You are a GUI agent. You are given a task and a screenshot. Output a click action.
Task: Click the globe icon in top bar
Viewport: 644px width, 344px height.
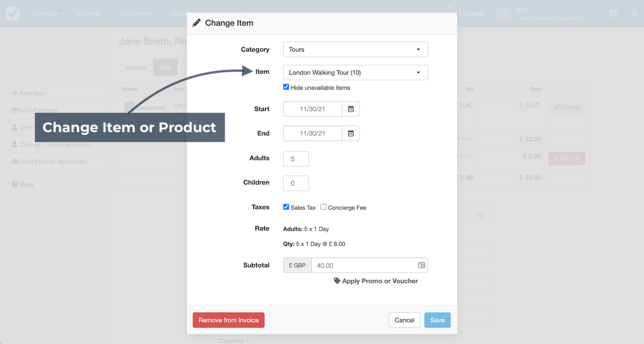[614, 13]
